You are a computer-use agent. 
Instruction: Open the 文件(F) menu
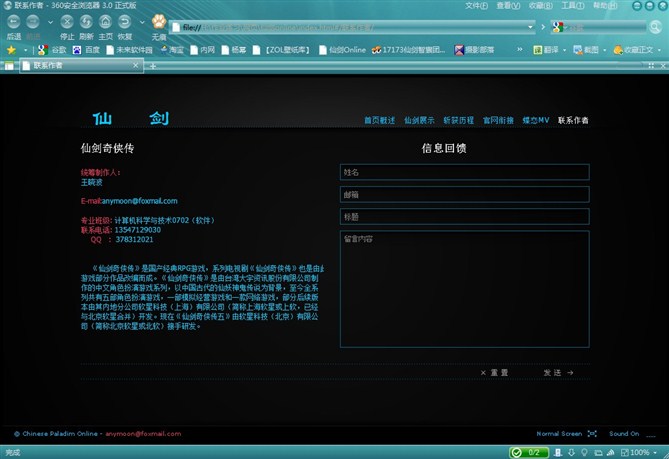click(x=476, y=6)
